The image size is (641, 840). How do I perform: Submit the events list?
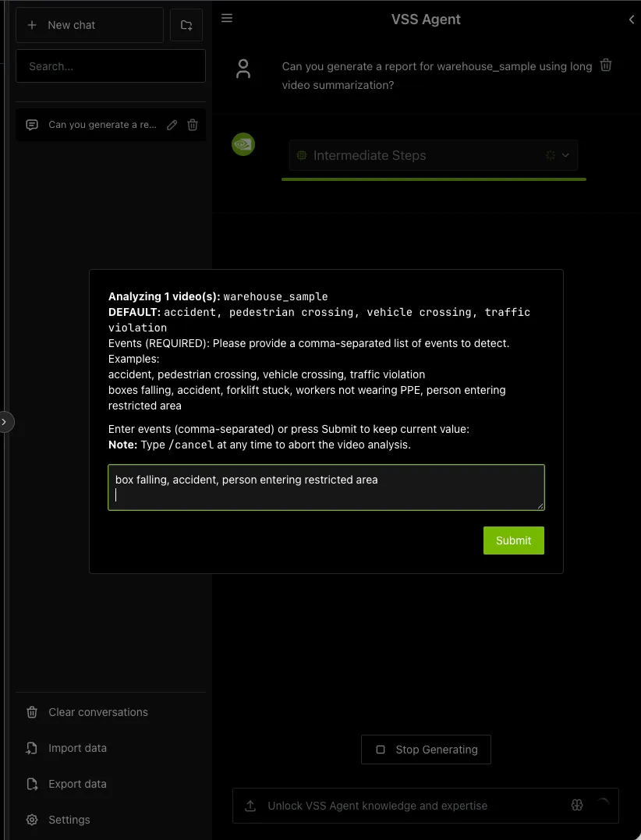[514, 541]
